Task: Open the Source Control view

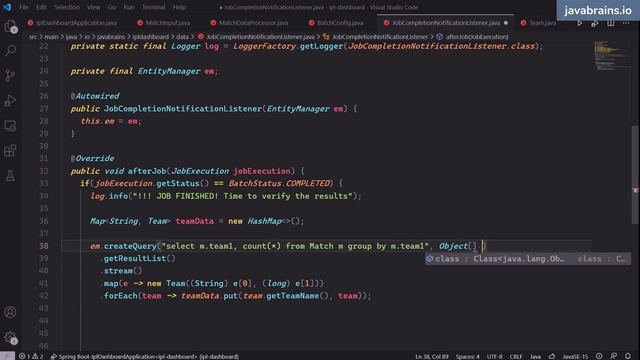Action: 10,76
